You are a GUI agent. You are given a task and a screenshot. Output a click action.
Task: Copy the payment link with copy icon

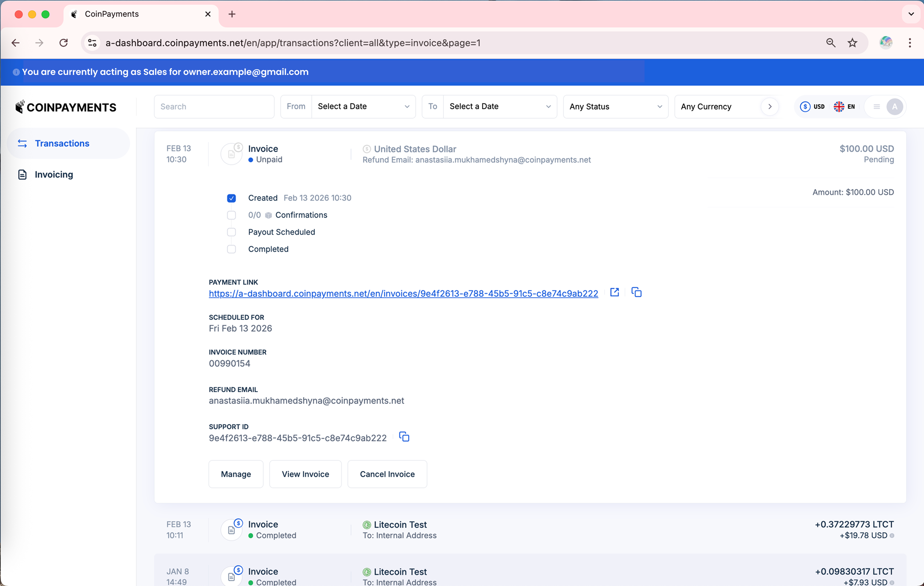pyautogui.click(x=636, y=292)
